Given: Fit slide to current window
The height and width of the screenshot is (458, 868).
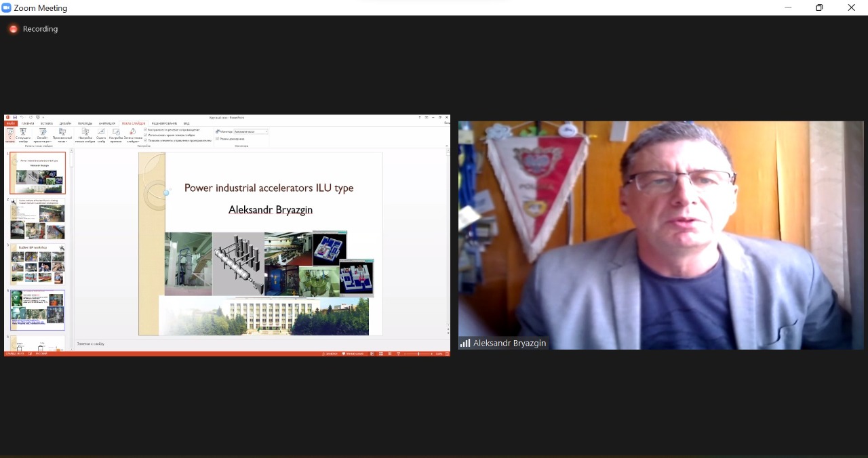Looking at the screenshot, I should (x=446, y=354).
